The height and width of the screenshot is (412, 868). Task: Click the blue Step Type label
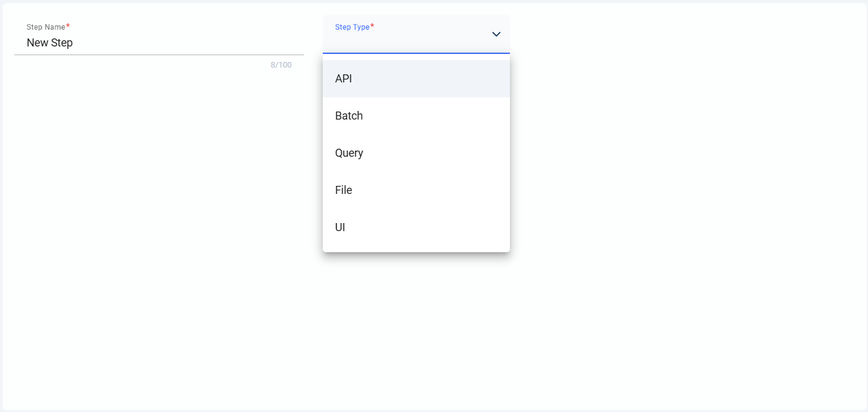tap(351, 27)
